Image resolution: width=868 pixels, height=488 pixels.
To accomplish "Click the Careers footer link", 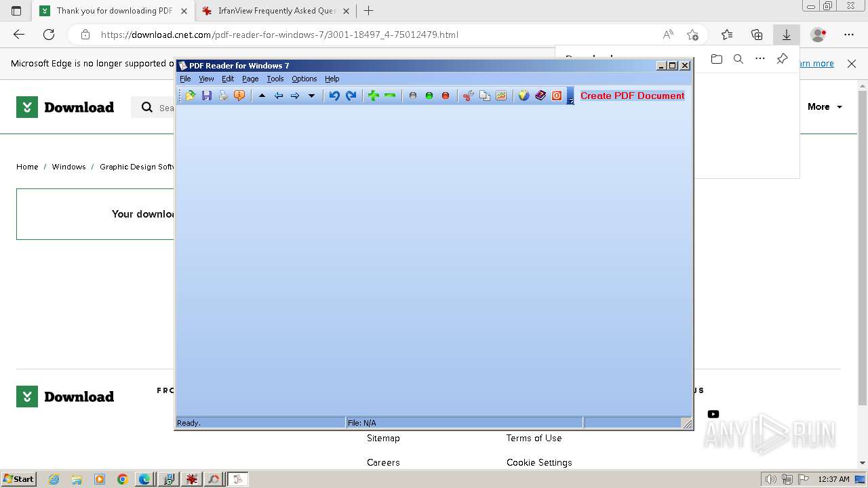I will point(383,462).
